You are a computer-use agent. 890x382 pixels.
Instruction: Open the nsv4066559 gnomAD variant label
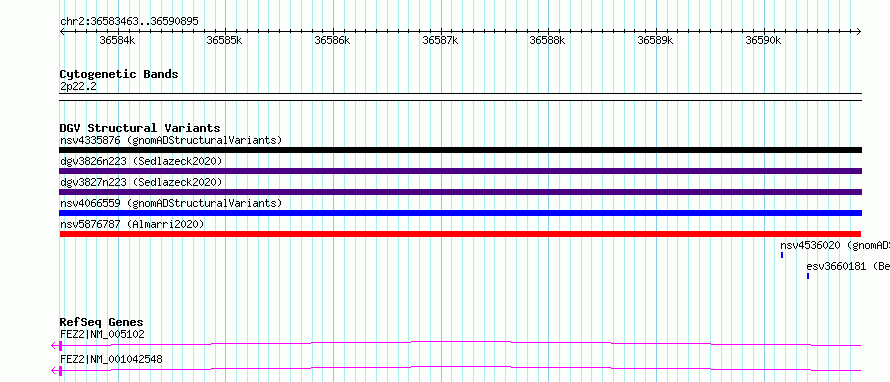pos(171,203)
